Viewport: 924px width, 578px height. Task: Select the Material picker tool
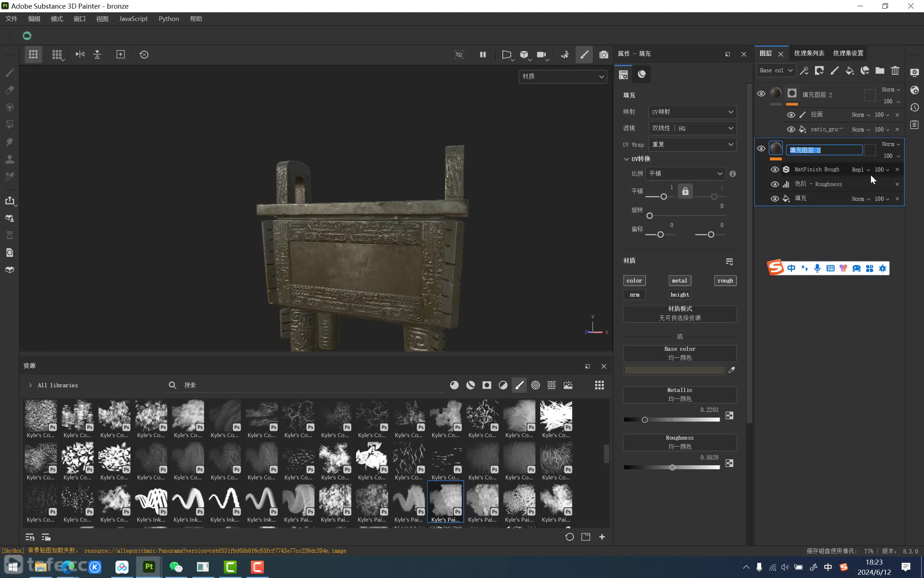coord(10,176)
